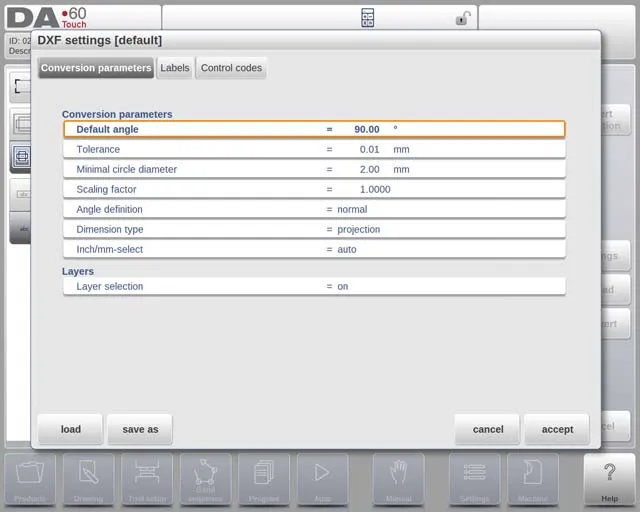Viewport: 640px width, 512px height.
Task: Open the Bend sequence icon
Action: pos(205,478)
